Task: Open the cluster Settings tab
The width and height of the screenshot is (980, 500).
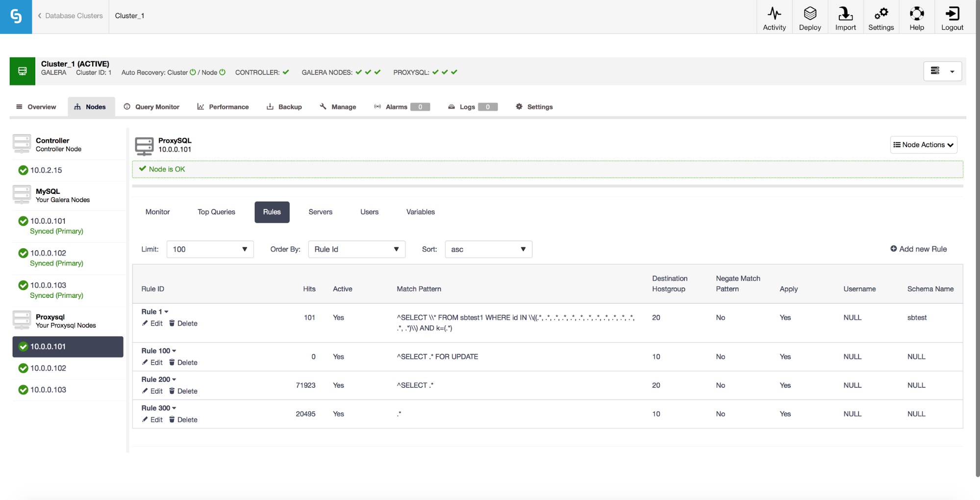Action: coord(534,106)
